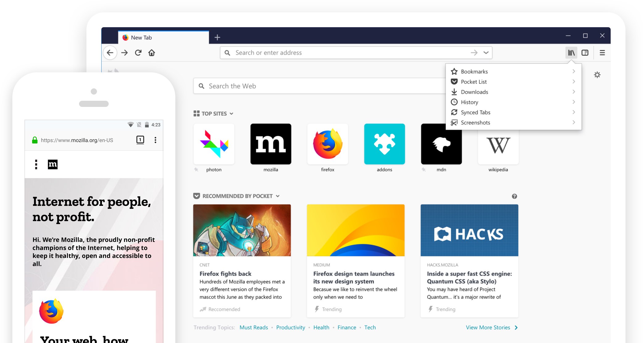The width and height of the screenshot is (644, 343).
Task: Collapse the Recommended by Pocket section
Action: coord(278,196)
